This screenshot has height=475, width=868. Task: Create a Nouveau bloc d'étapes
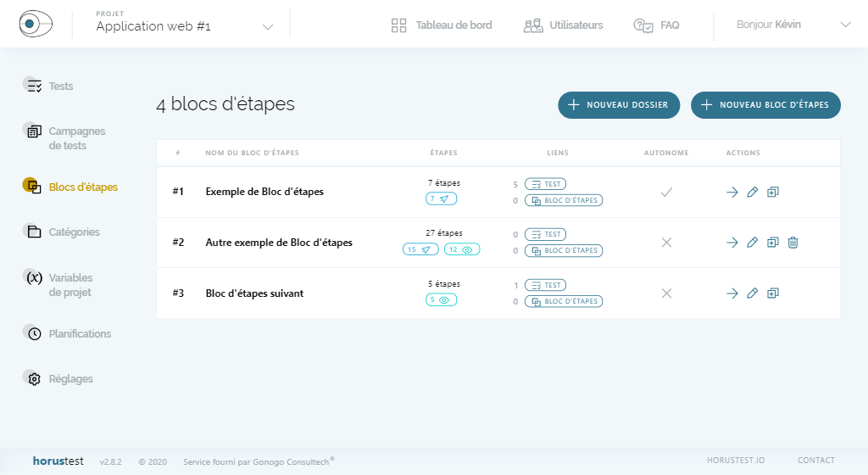765,105
